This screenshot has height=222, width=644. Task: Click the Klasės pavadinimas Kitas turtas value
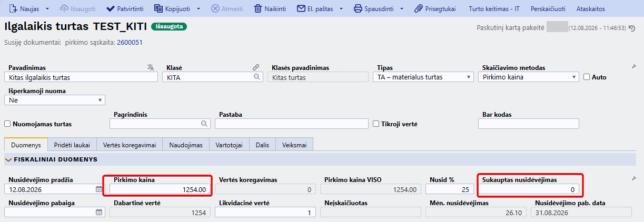[318, 77]
